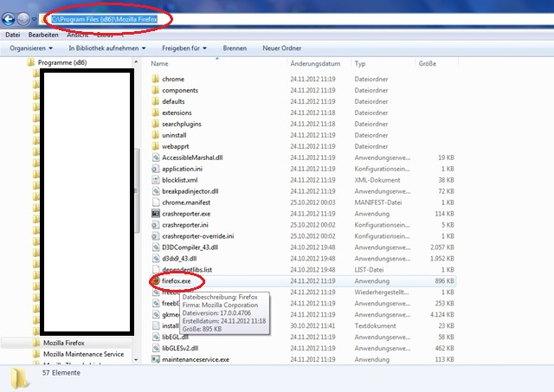Image resolution: width=554 pixels, height=392 pixels.
Task: Click the firefox.exe file name
Action: (176, 280)
